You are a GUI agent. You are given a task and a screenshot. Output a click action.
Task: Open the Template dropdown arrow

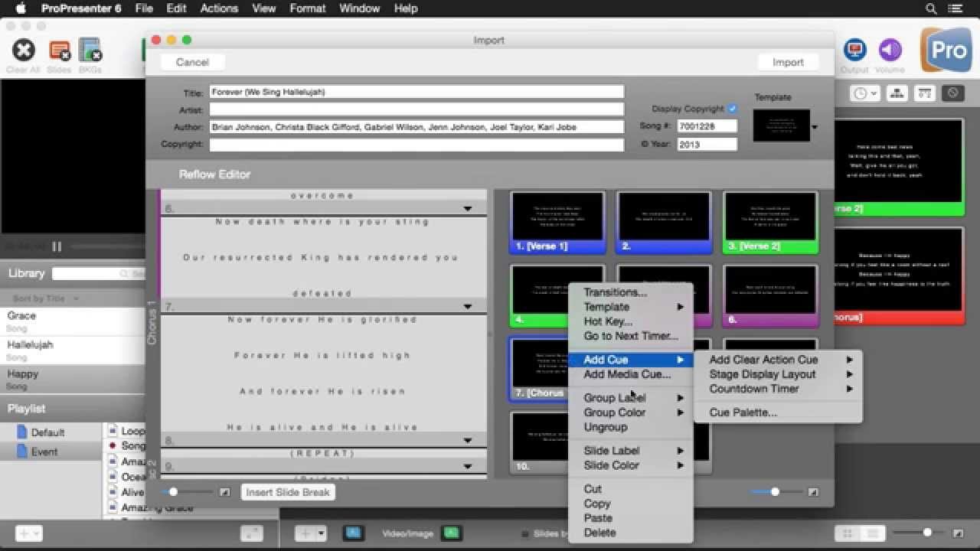[x=815, y=127]
